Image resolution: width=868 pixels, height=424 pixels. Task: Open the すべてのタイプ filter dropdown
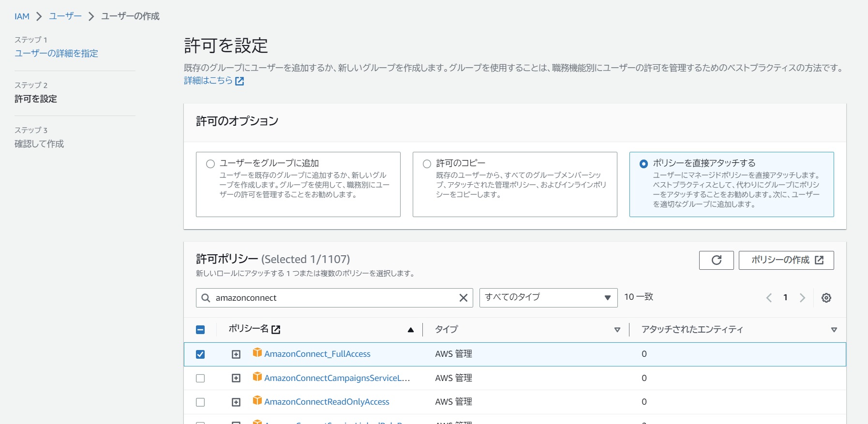click(x=548, y=298)
